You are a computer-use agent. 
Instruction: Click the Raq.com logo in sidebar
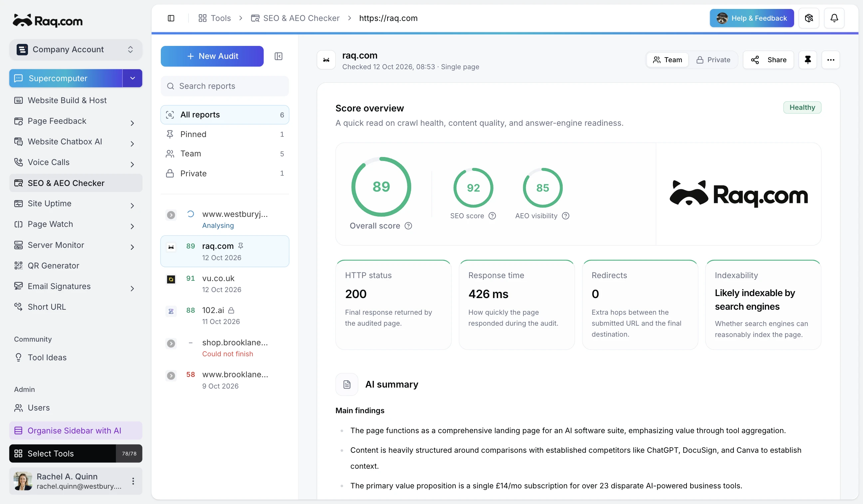pyautogui.click(x=48, y=21)
